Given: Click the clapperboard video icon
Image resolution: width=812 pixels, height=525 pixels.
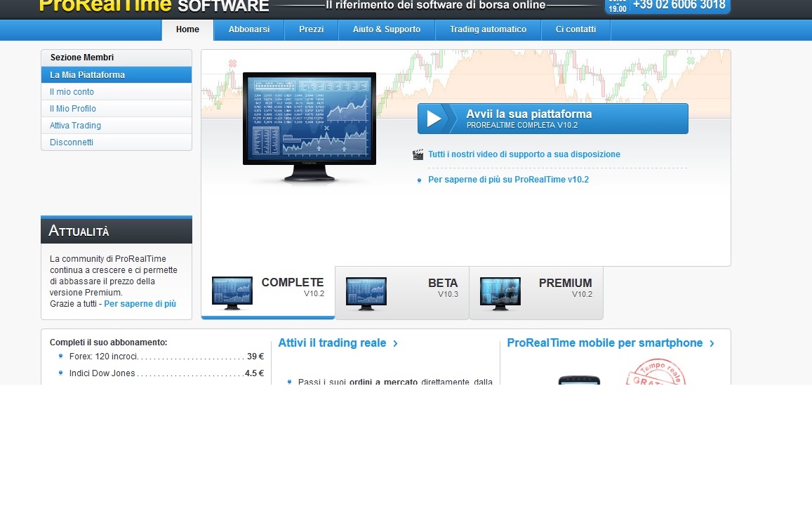Looking at the screenshot, I should (418, 154).
